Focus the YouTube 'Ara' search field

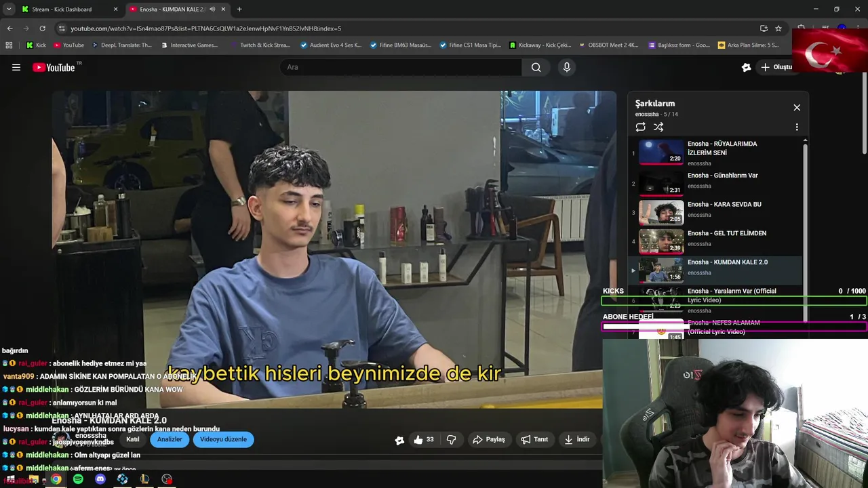click(x=401, y=67)
